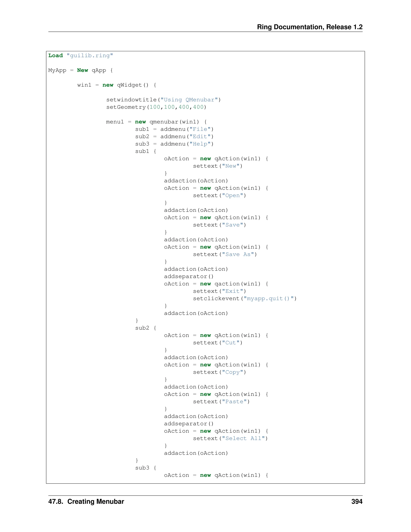Click the settext("Exit") line

(x=219, y=291)
